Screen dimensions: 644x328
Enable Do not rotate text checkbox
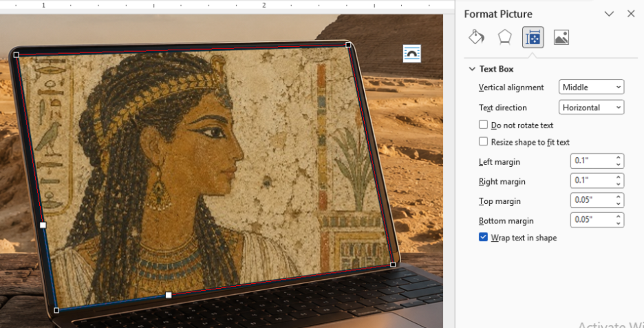pyautogui.click(x=484, y=125)
